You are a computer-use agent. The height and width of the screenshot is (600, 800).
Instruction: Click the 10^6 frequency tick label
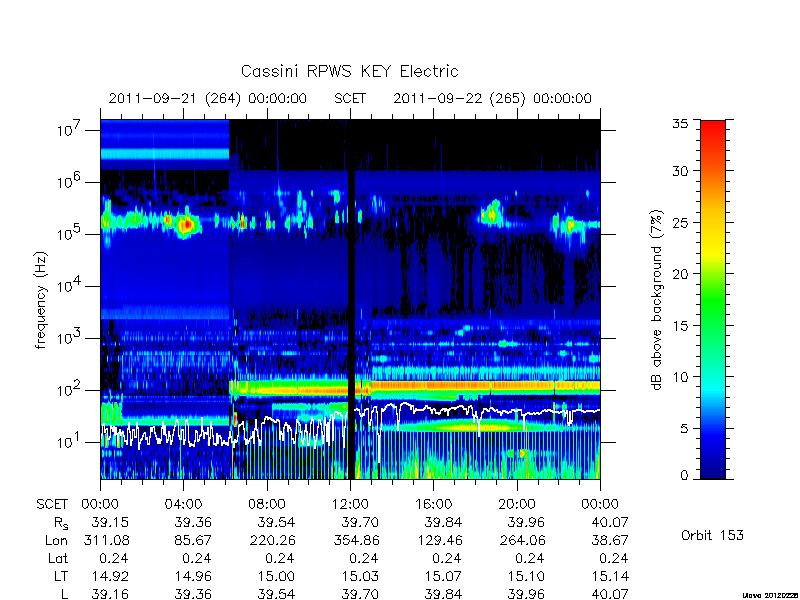tap(70, 182)
